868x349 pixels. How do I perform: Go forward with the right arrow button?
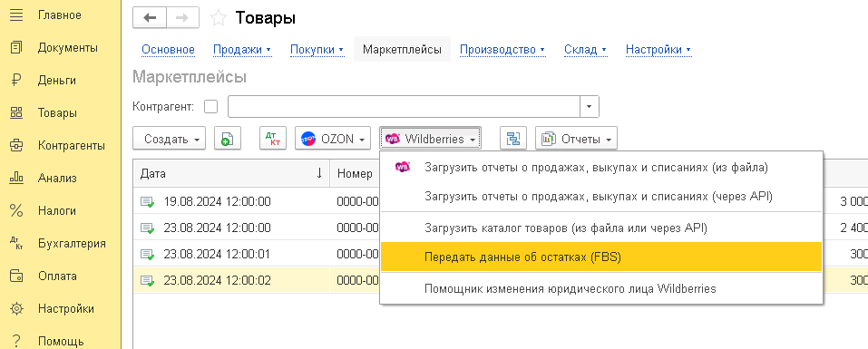click(182, 18)
